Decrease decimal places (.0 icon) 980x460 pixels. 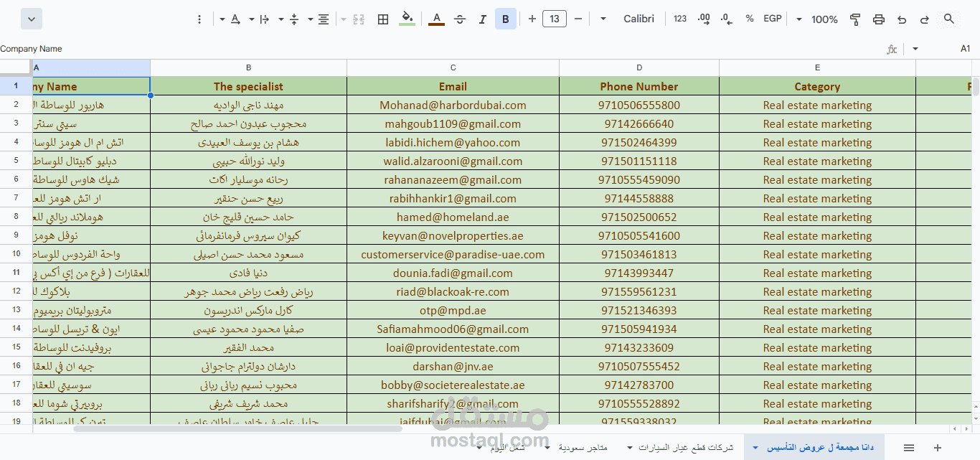click(x=727, y=19)
